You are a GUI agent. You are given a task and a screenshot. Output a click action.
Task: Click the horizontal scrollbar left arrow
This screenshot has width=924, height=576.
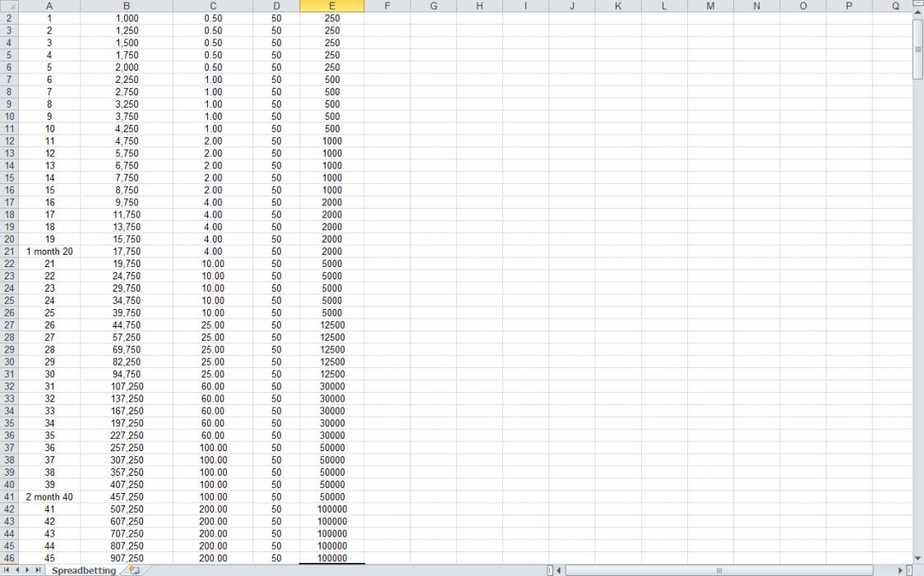[x=559, y=570]
